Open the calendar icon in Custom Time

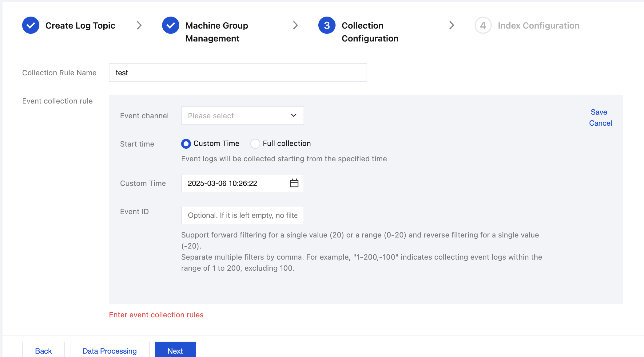point(294,183)
